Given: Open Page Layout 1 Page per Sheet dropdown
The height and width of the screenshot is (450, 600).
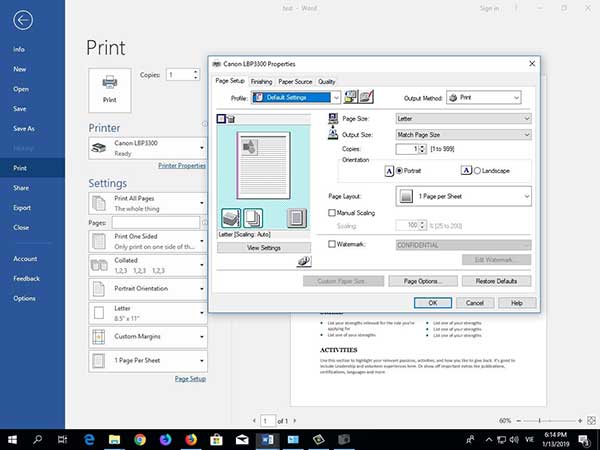Looking at the screenshot, I should (x=463, y=196).
